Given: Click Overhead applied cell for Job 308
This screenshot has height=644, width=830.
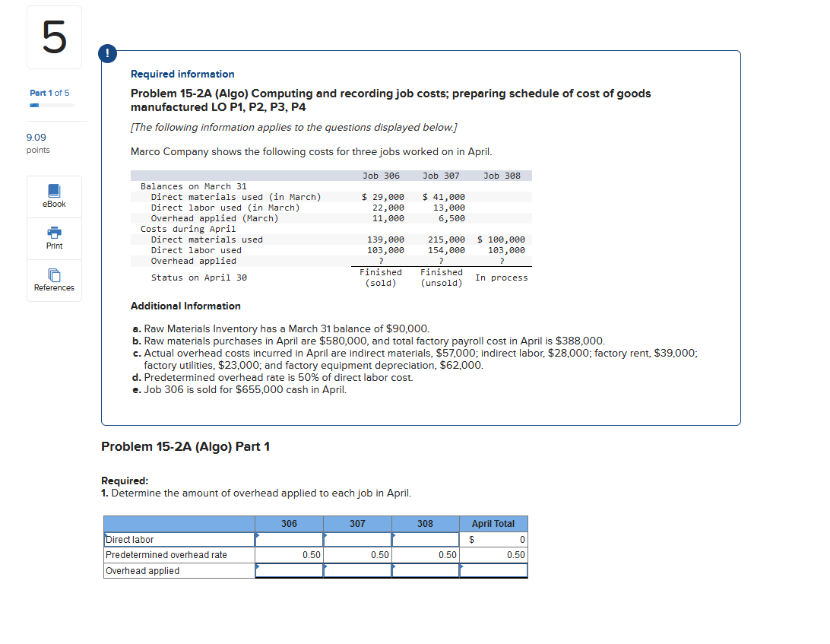Looking at the screenshot, I should click(426, 570).
